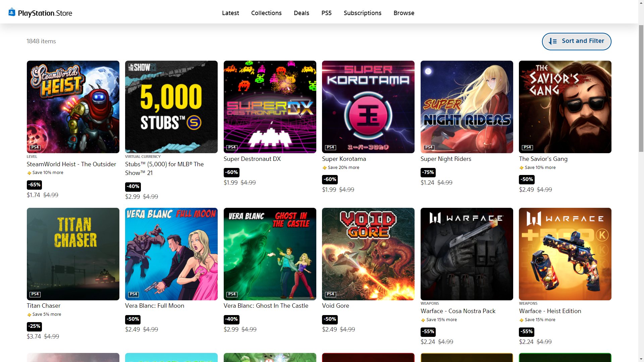Click PS Plus icon under SteamWorld Heist
Screen dimensions: 644x362
[29, 173]
